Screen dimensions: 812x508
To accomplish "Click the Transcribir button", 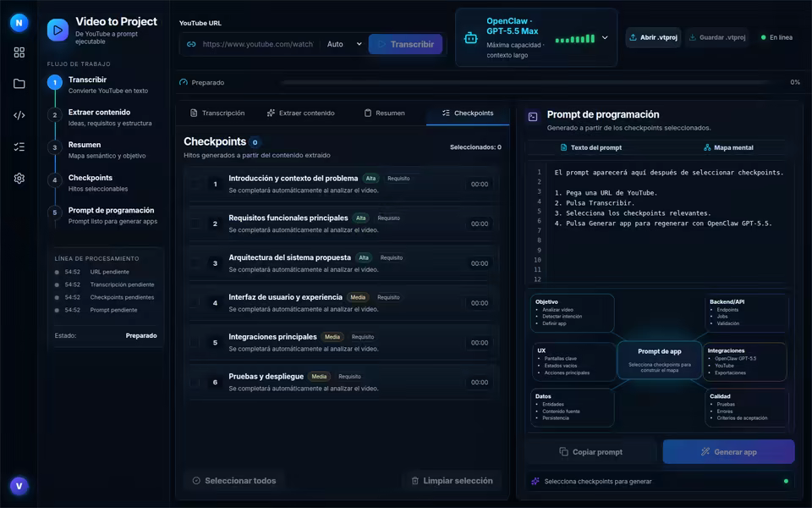I will 405,44.
